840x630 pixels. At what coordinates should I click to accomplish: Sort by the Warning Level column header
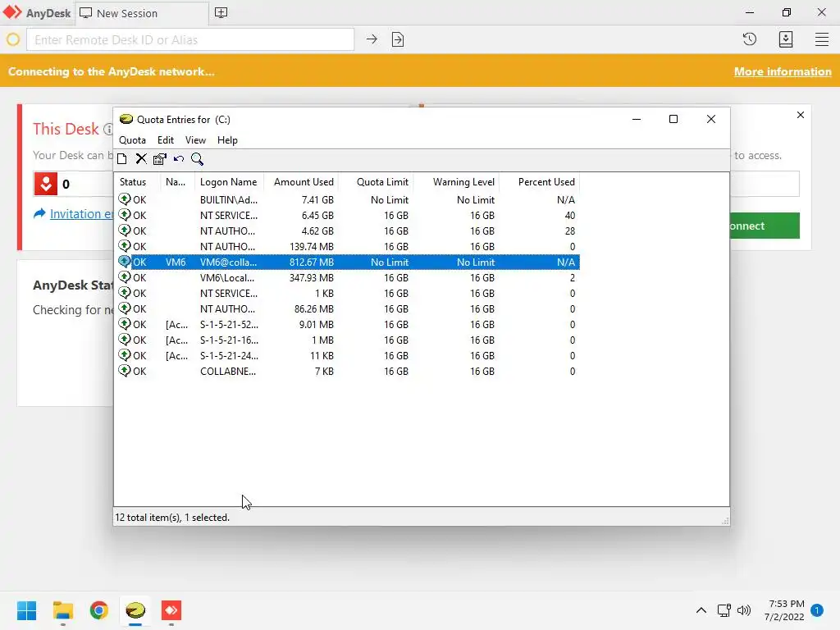(x=456, y=182)
